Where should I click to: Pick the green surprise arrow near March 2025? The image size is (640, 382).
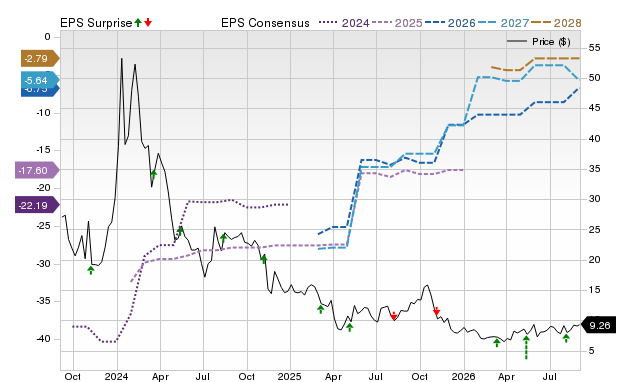pos(321,309)
